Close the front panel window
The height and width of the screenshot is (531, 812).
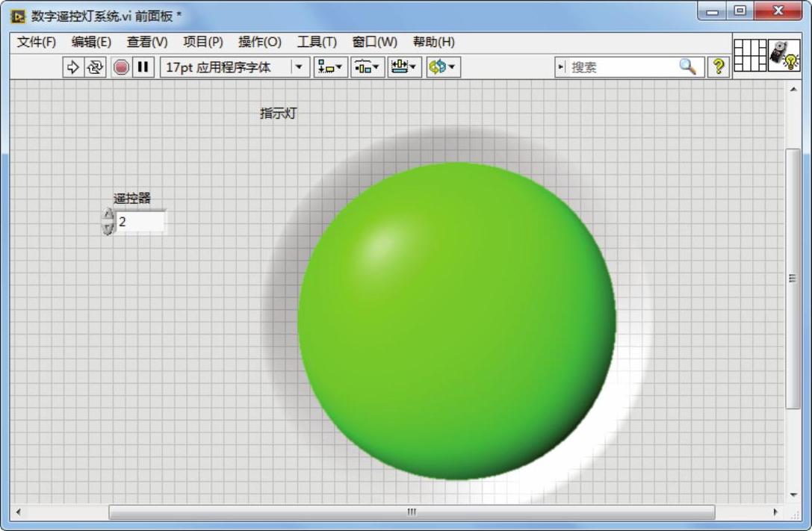point(778,11)
